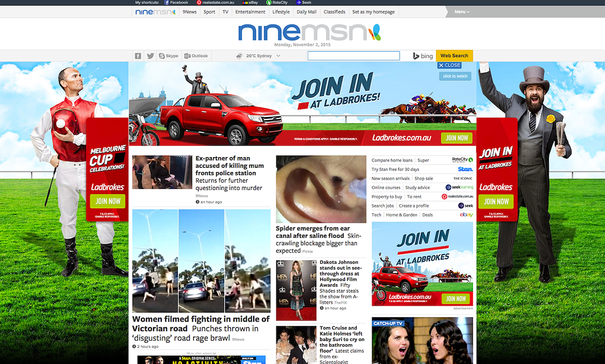Open the Seek shortcut in the top bar
The image size is (605, 364).
(304, 2)
